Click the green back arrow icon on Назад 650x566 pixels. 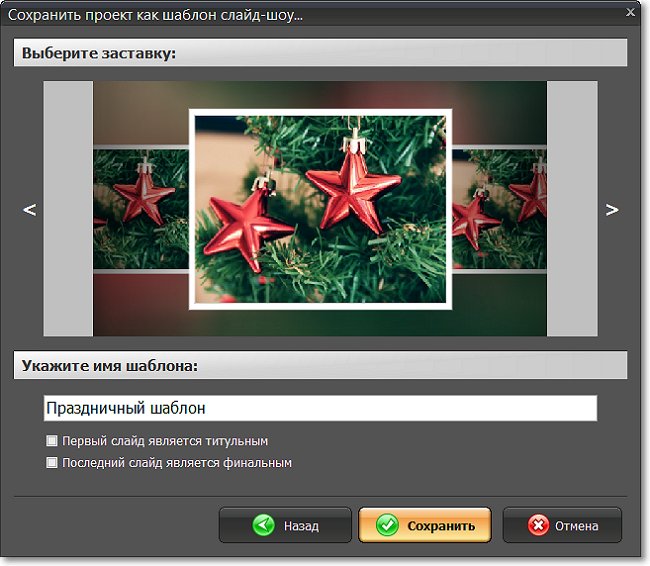coord(263,525)
